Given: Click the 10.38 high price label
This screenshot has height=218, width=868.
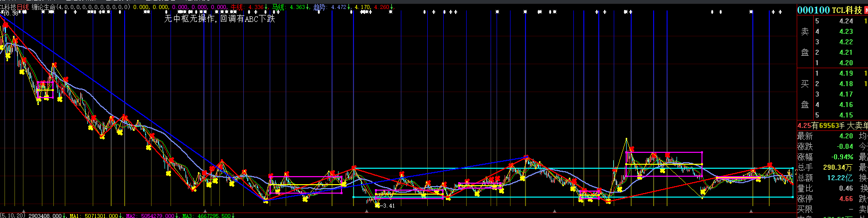Looking at the screenshot, I should (x=11, y=13).
